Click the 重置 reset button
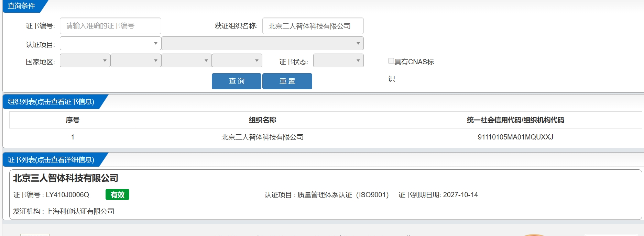The image size is (644, 236). tap(287, 81)
